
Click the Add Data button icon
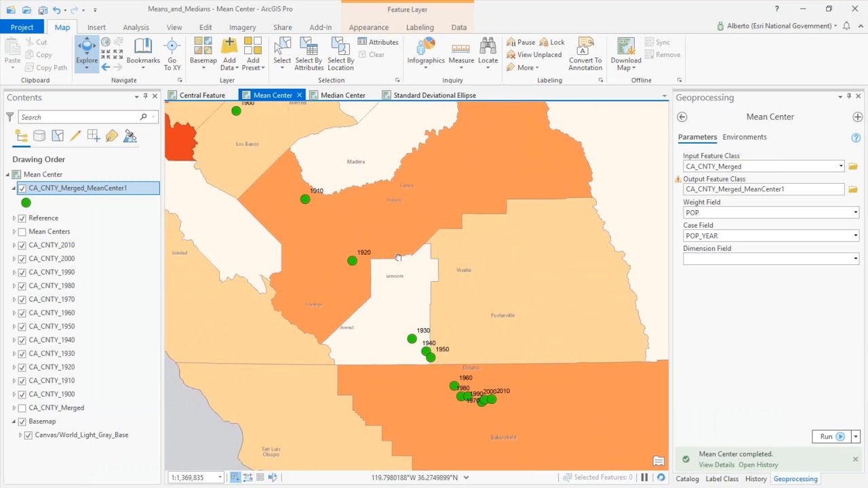229,45
